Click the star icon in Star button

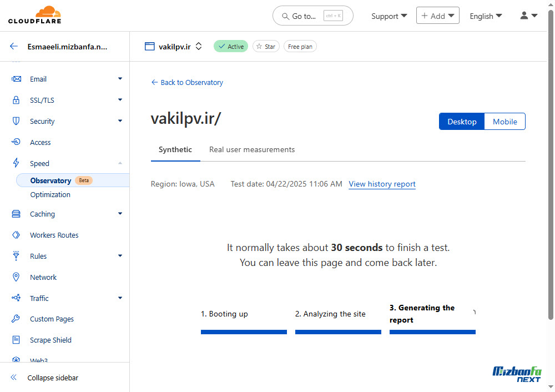pyautogui.click(x=259, y=47)
